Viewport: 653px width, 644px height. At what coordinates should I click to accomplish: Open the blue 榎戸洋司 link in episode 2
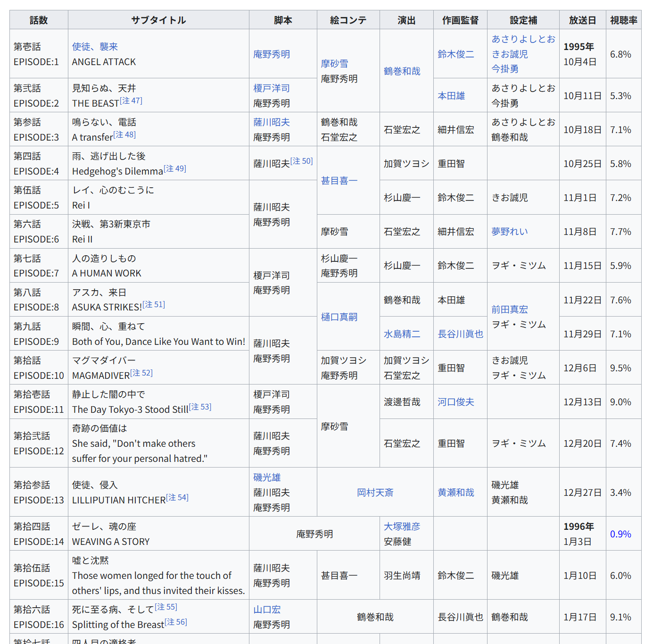click(x=272, y=88)
